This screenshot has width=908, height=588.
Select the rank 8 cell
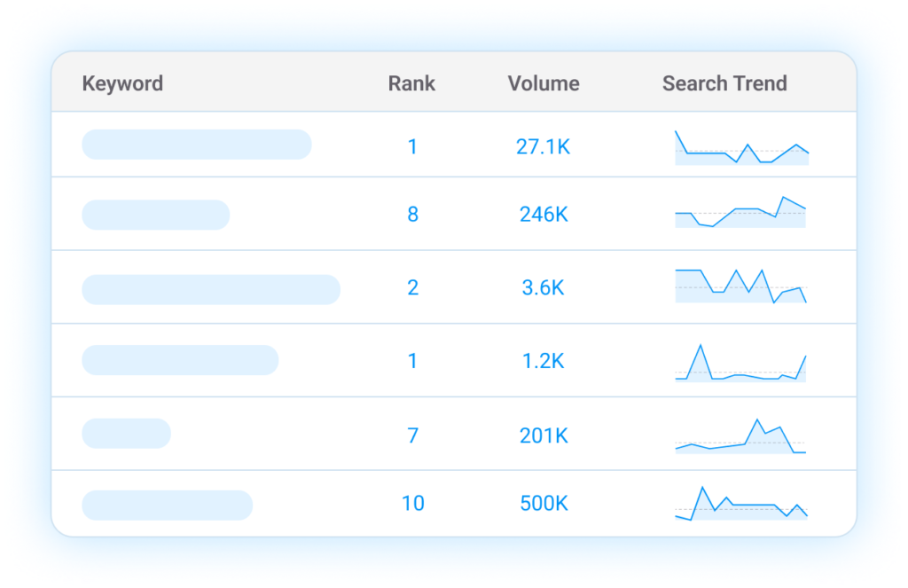pos(412,214)
